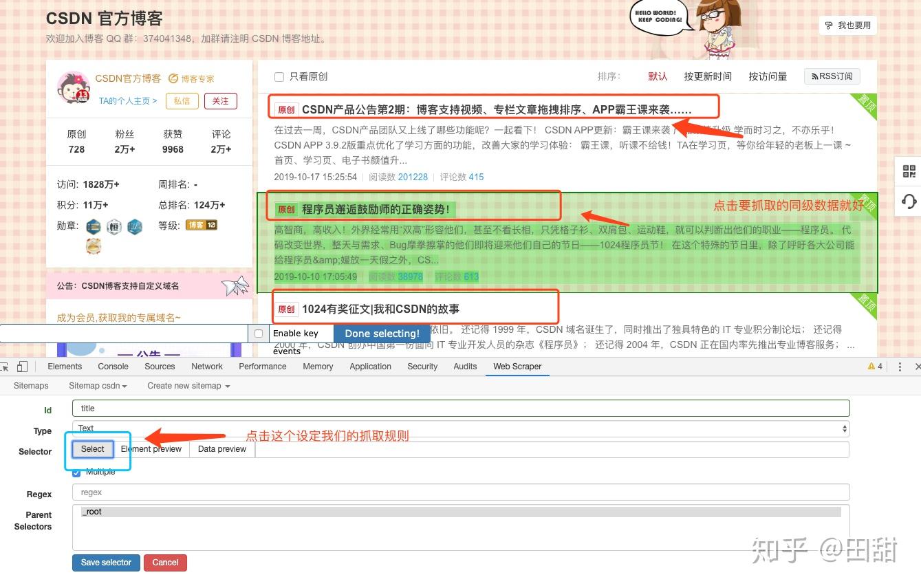Enable the Enable key checkbox

coord(258,333)
